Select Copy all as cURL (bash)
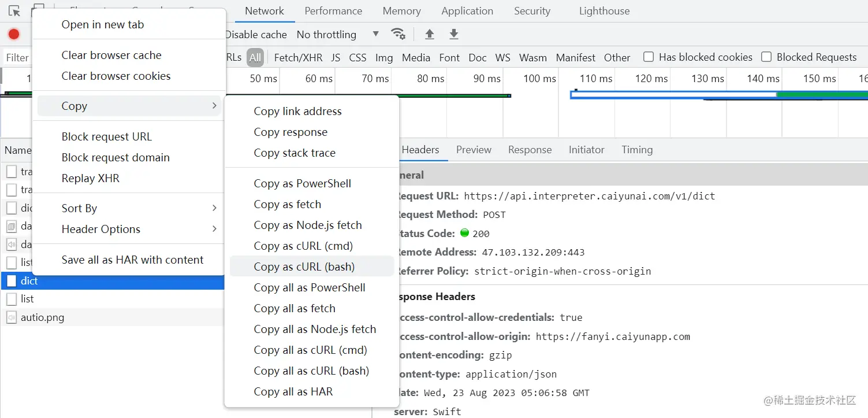 click(x=312, y=371)
